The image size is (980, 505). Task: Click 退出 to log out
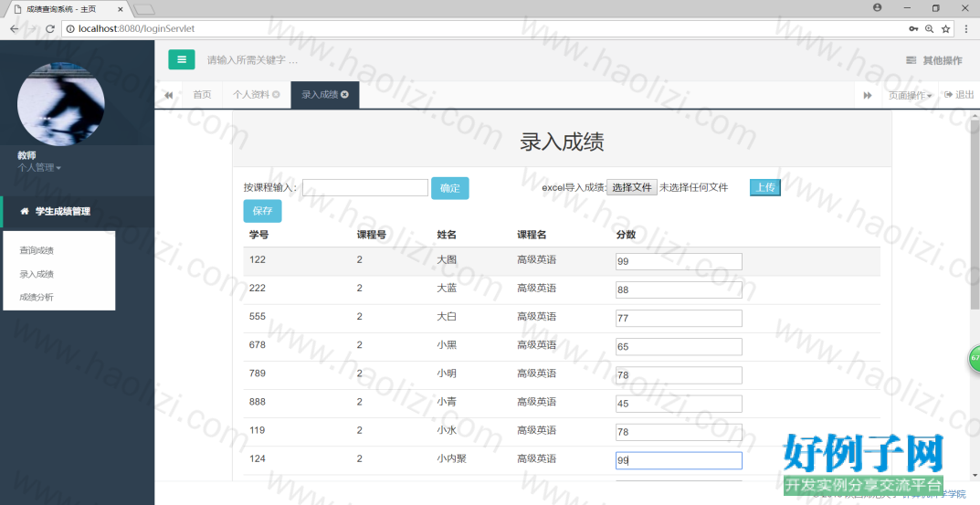959,94
